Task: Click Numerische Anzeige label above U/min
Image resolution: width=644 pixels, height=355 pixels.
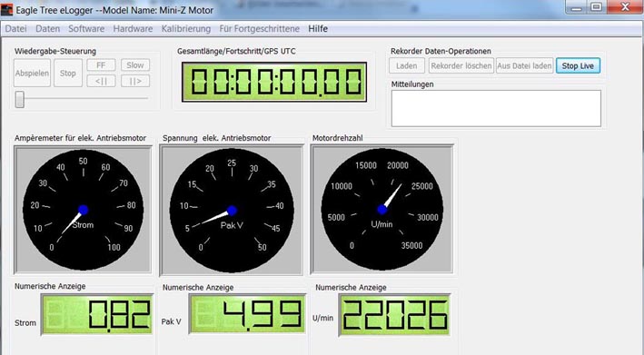Action: [x=351, y=288]
